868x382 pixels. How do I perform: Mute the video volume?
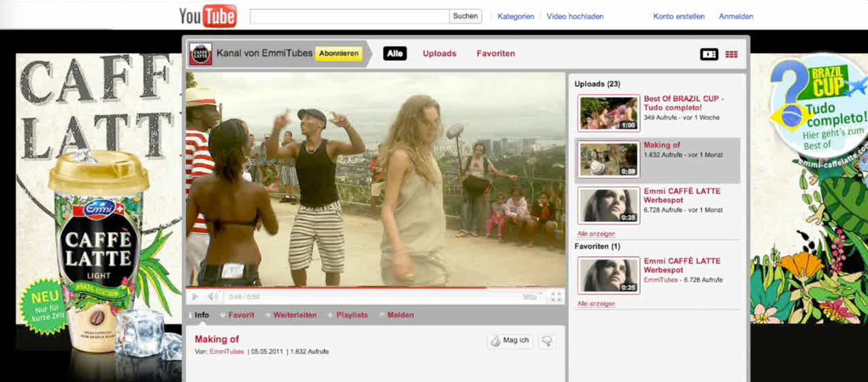click(212, 297)
